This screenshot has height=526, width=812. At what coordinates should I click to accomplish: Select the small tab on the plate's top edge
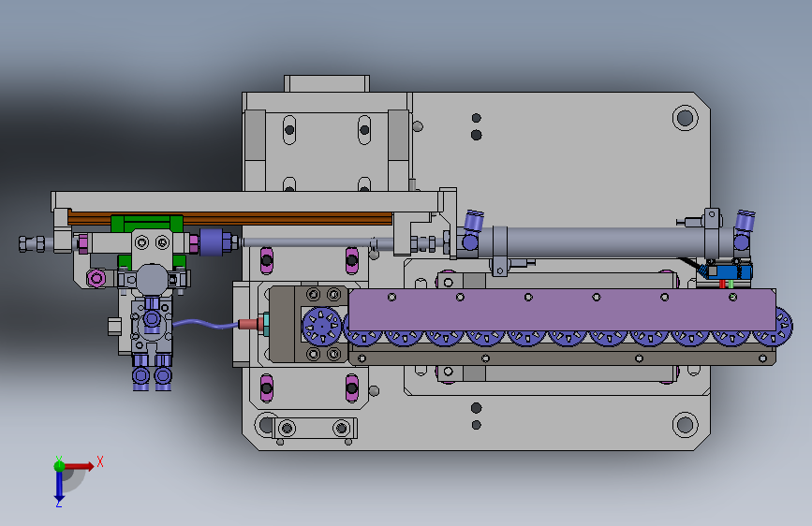327,83
